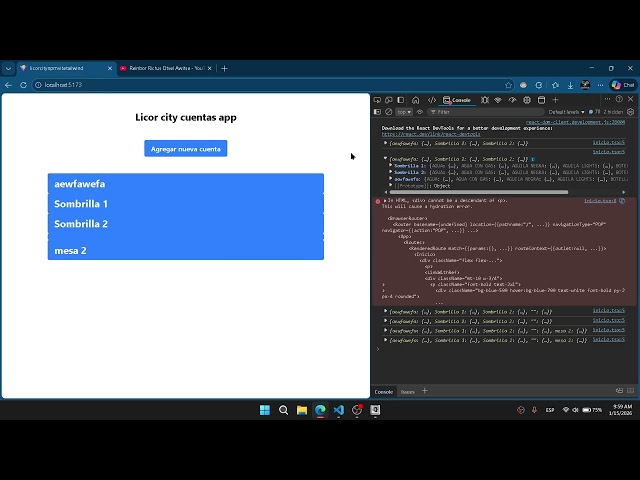Open the react.dev React DevTools link
Viewport: 640px width, 480px height.
click(x=431, y=134)
